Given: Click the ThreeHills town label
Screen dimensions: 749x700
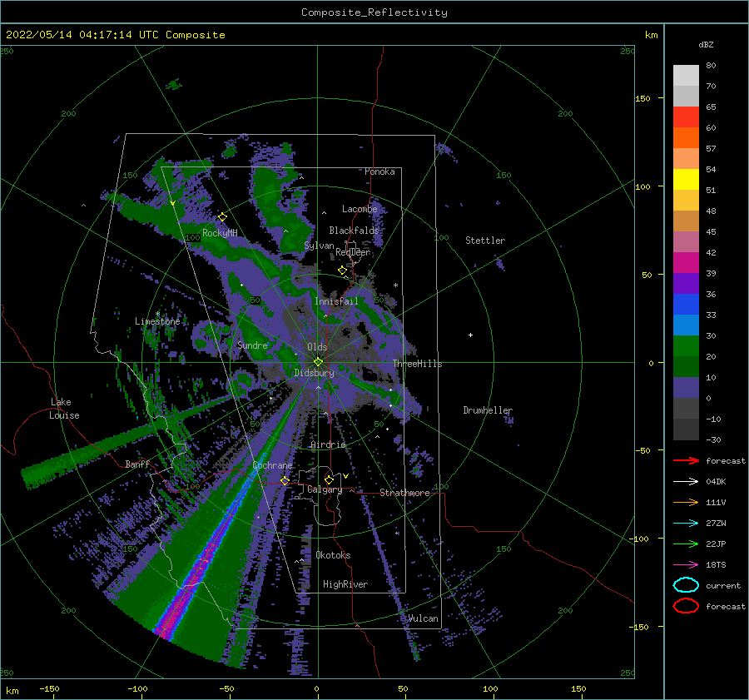Looking at the screenshot, I should 417,364.
